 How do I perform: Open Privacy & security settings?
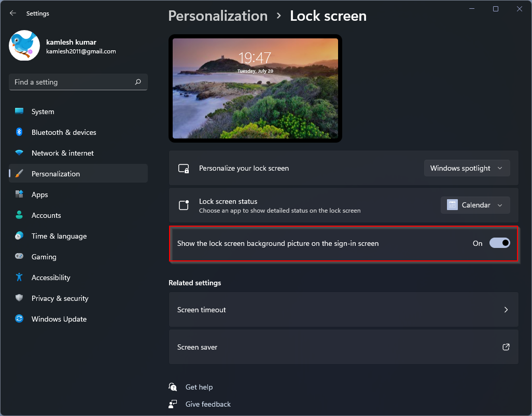[78, 298]
